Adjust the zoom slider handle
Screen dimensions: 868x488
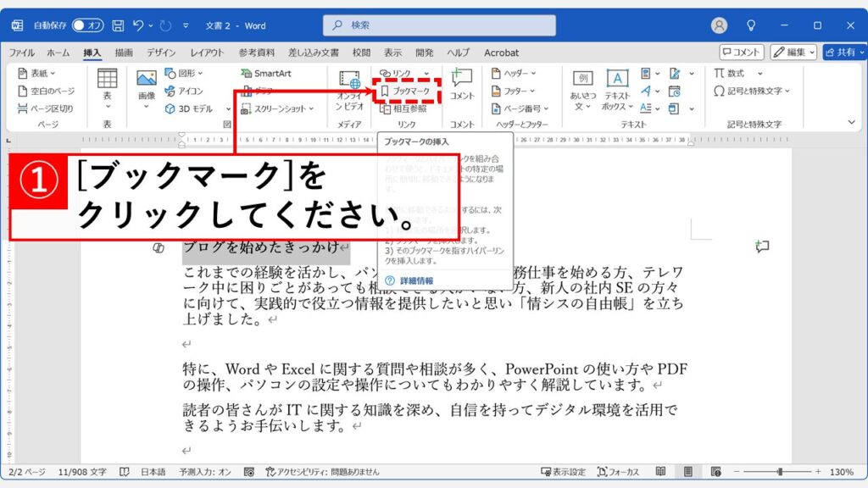point(780,472)
